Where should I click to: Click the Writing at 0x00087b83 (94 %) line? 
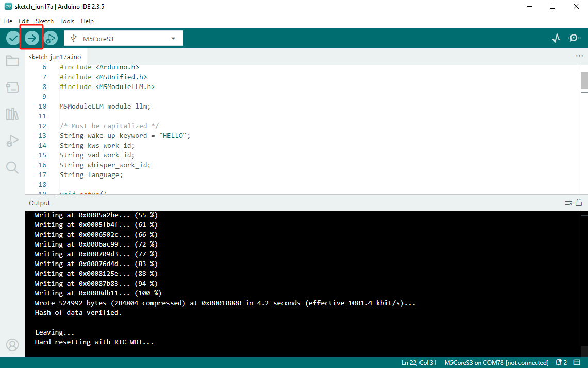(96, 284)
